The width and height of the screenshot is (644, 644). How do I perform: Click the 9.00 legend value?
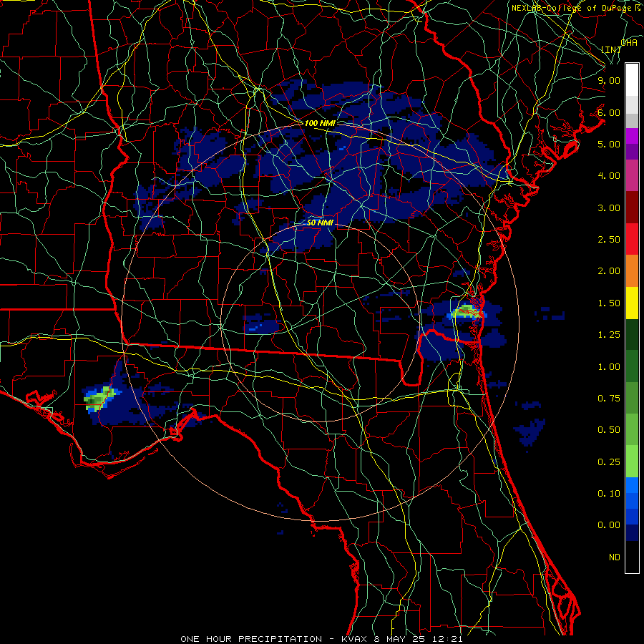(x=609, y=80)
